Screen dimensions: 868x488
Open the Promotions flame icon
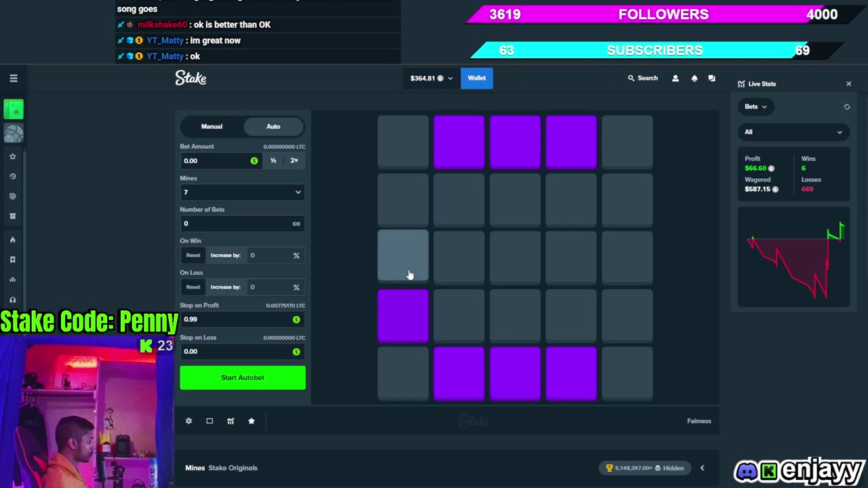point(12,240)
